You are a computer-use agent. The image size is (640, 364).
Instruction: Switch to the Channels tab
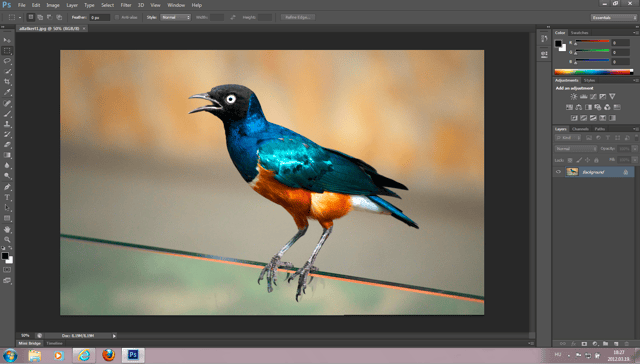point(580,129)
